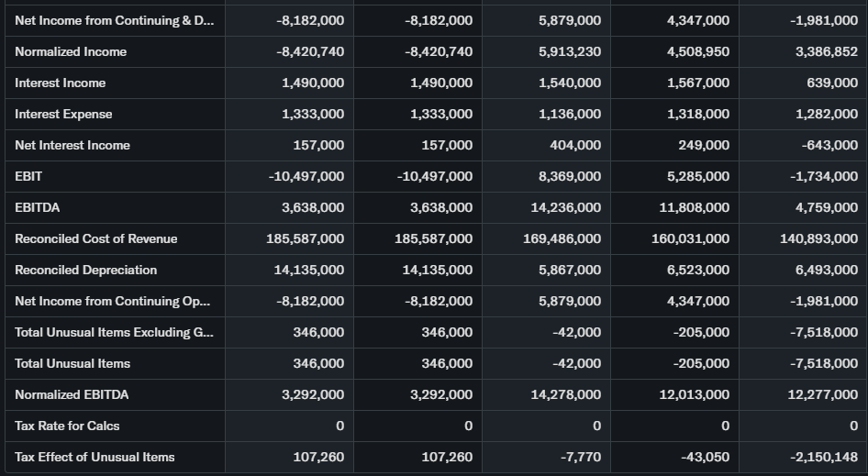
Task: Click the Normalized EBITDA value 12,277,000
Action: tap(823, 395)
